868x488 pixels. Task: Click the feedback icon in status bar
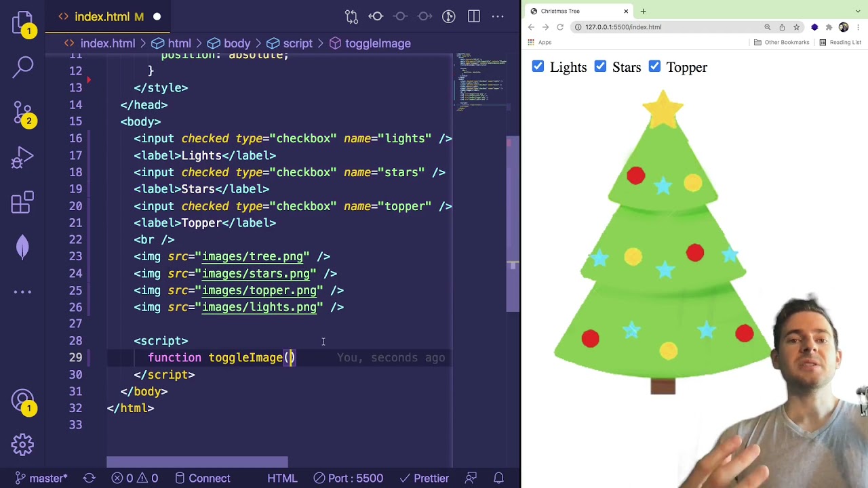pyautogui.click(x=471, y=479)
